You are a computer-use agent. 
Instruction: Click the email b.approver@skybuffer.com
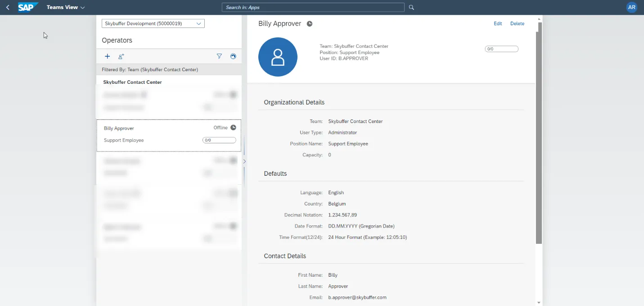click(x=357, y=297)
